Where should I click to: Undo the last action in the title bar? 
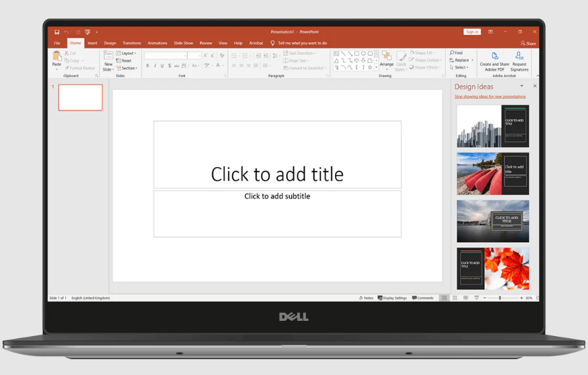pos(66,32)
